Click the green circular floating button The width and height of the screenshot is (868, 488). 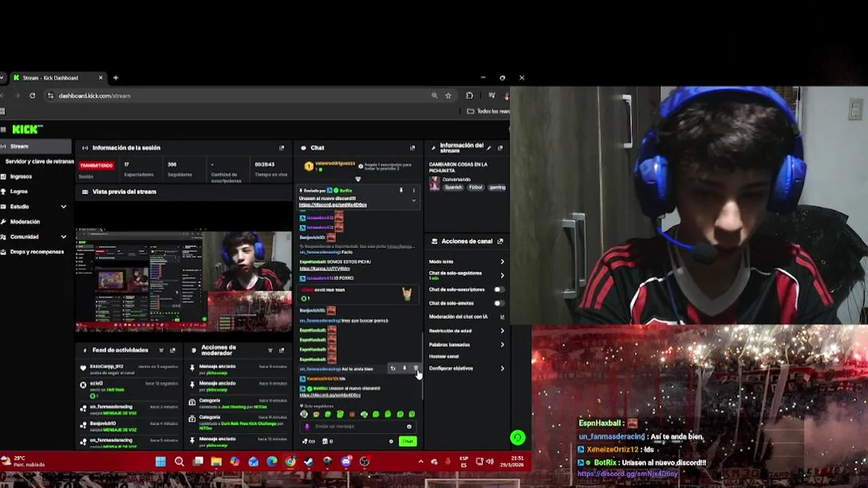[x=517, y=438]
